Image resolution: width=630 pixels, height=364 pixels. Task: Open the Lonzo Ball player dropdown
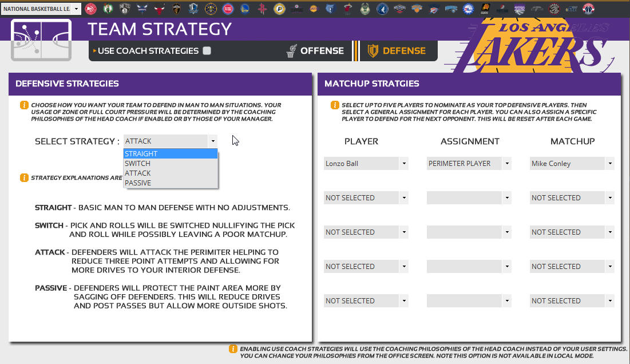coord(366,164)
